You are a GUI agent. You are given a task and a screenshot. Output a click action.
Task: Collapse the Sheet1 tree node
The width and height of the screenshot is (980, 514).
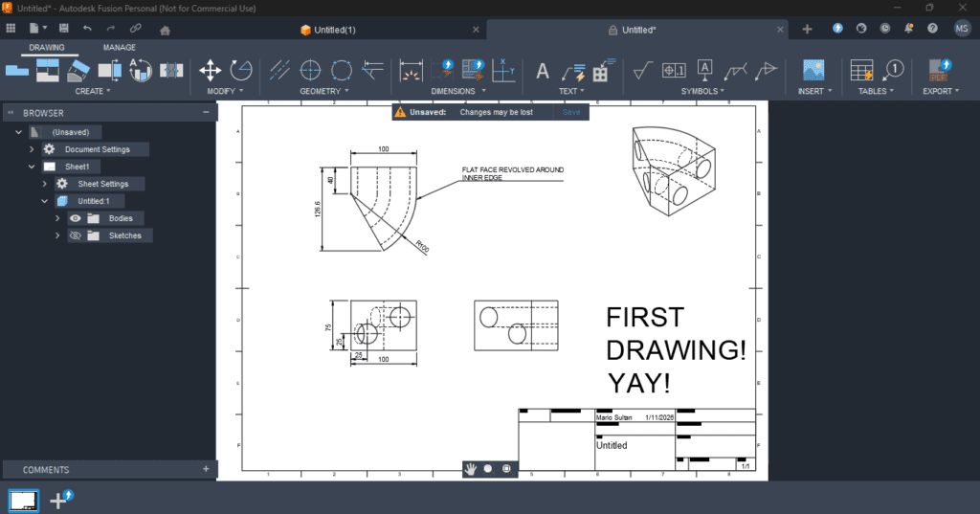tap(32, 167)
